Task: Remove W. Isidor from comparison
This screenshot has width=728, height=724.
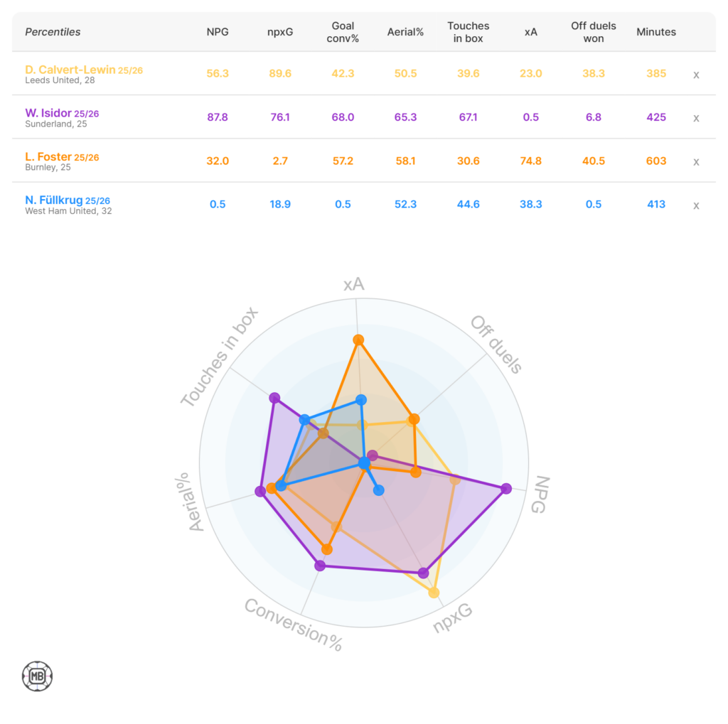Action: (696, 118)
